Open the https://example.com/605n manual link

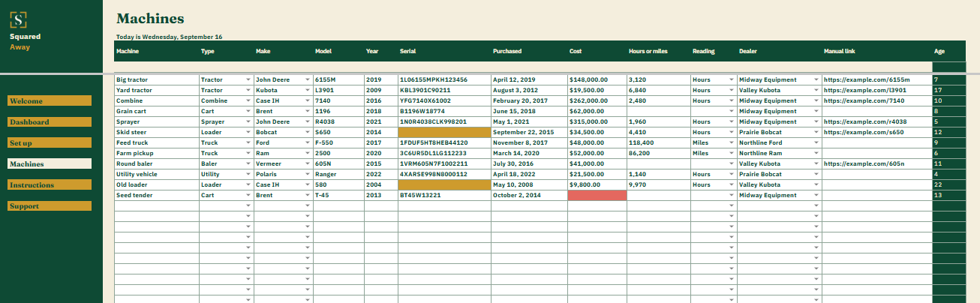[864, 163]
